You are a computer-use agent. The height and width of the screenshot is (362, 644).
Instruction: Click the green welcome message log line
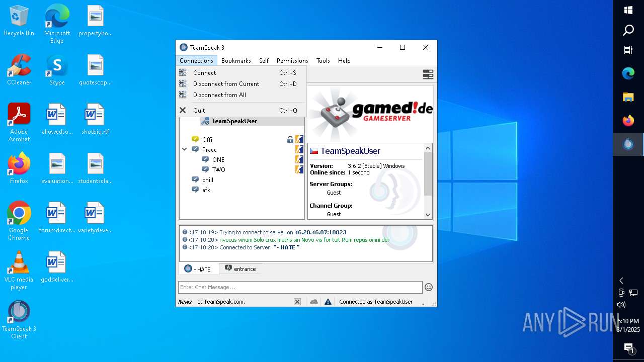[x=304, y=240]
